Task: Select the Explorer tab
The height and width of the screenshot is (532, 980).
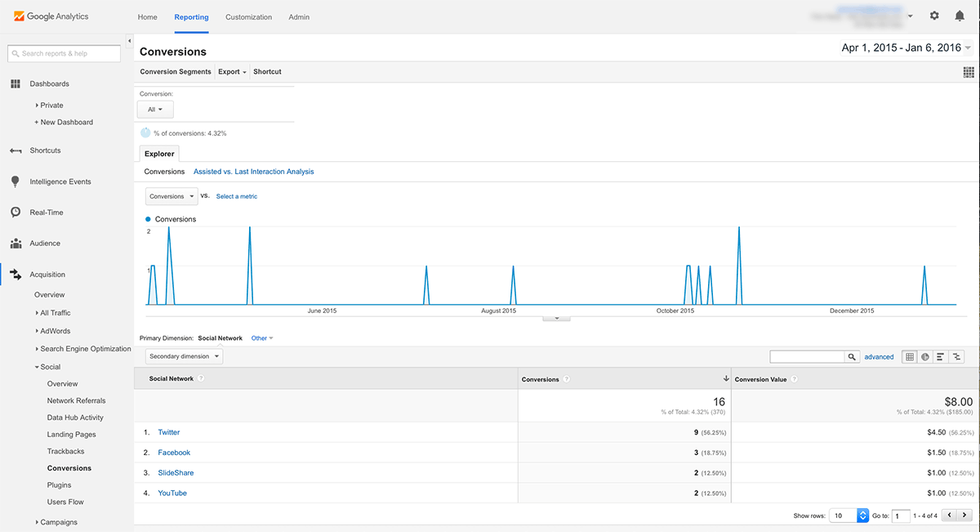Action: pyautogui.click(x=159, y=154)
